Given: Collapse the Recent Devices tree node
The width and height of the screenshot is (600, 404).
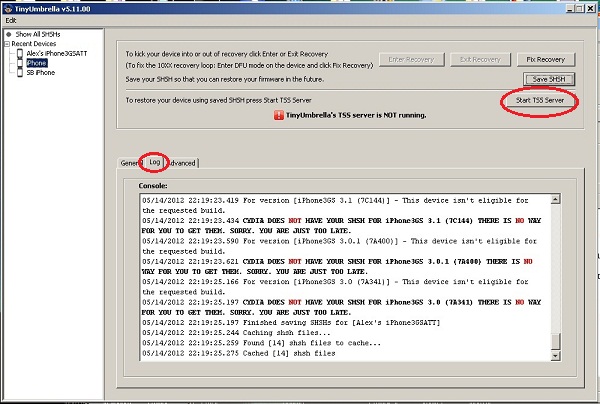Looking at the screenshot, I should [x=7, y=44].
